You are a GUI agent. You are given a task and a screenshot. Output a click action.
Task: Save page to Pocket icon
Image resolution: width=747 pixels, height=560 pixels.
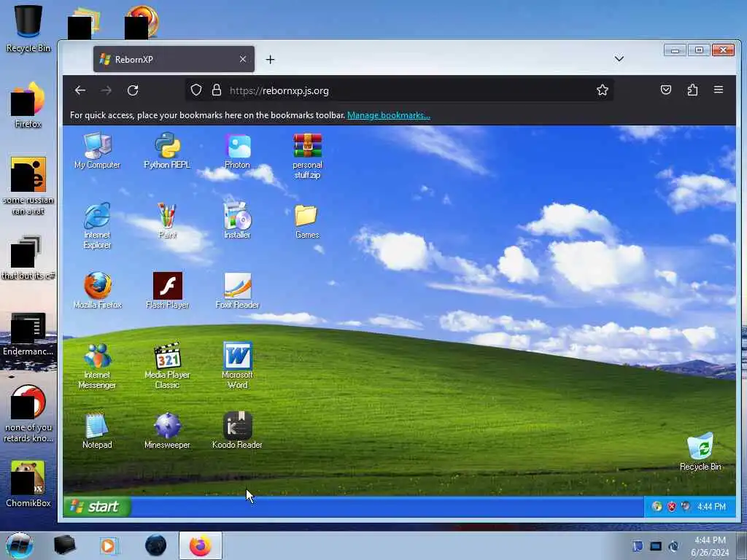666,90
